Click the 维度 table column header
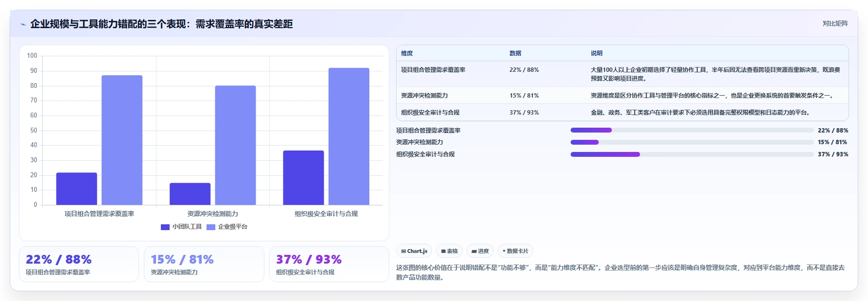868x301 pixels. coord(407,53)
